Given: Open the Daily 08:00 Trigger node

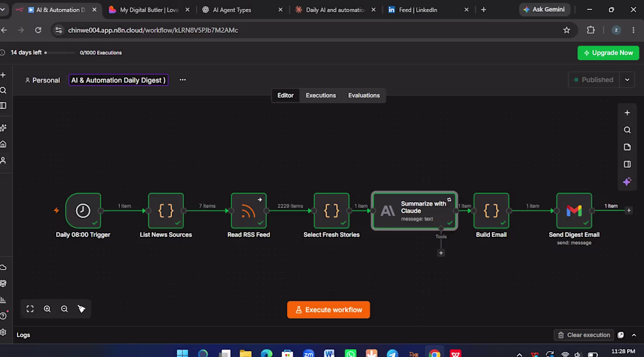Looking at the screenshot, I should pos(83,210).
